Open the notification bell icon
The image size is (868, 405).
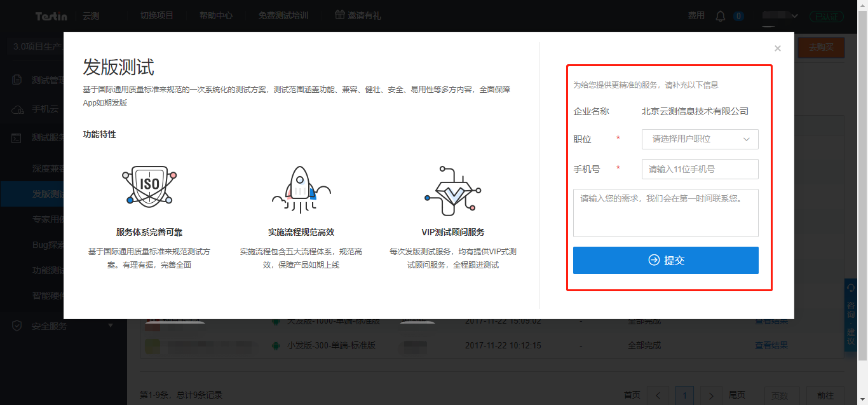(x=720, y=16)
